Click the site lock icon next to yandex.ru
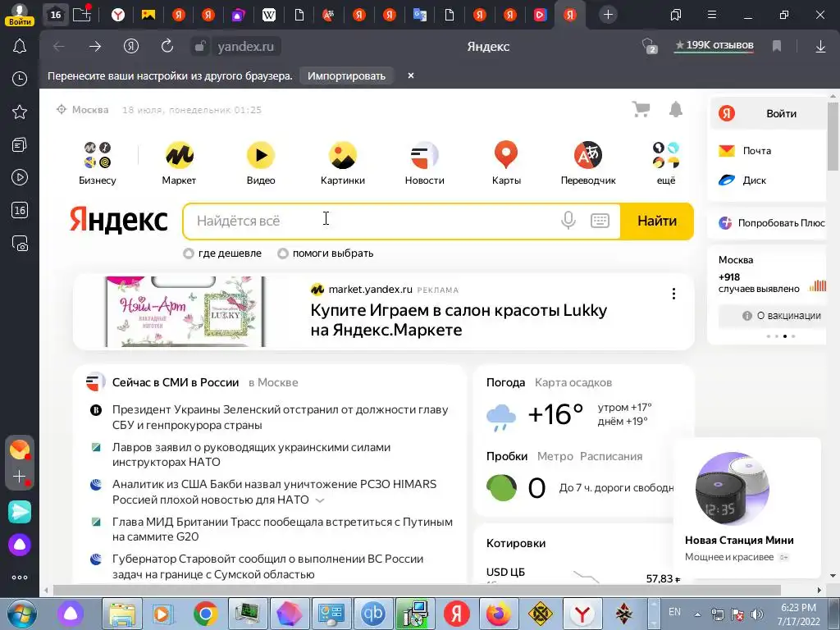840x630 pixels. click(x=199, y=47)
